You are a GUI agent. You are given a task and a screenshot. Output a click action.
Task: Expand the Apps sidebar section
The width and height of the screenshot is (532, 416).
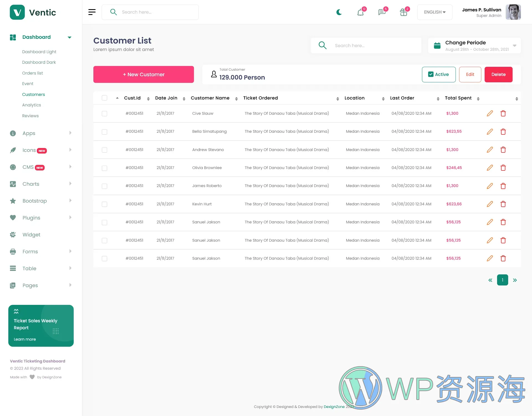(29, 133)
